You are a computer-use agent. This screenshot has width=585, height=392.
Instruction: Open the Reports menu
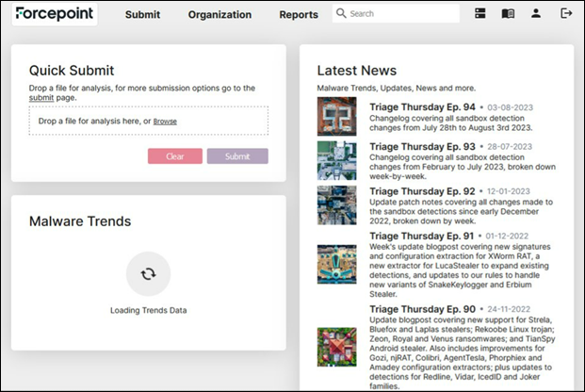[x=299, y=15]
